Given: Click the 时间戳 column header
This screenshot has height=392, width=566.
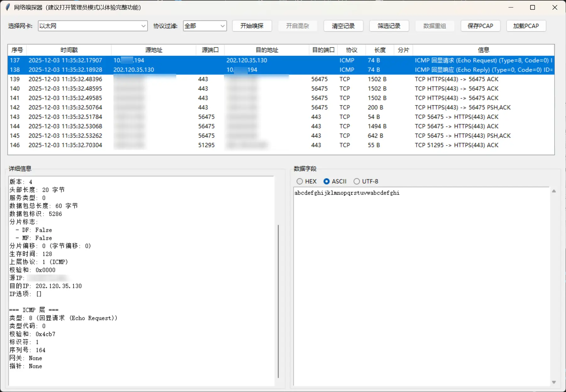Looking at the screenshot, I should pyautogui.click(x=69, y=50).
